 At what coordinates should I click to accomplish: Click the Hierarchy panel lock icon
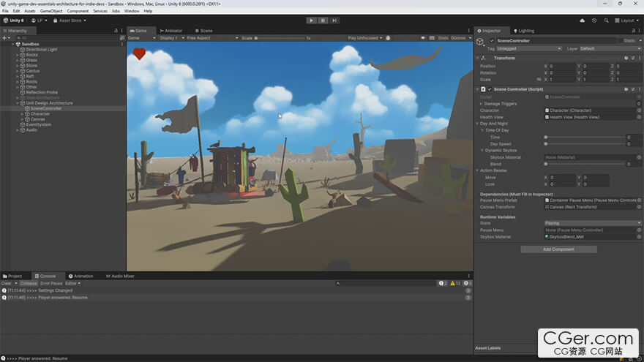(x=116, y=31)
